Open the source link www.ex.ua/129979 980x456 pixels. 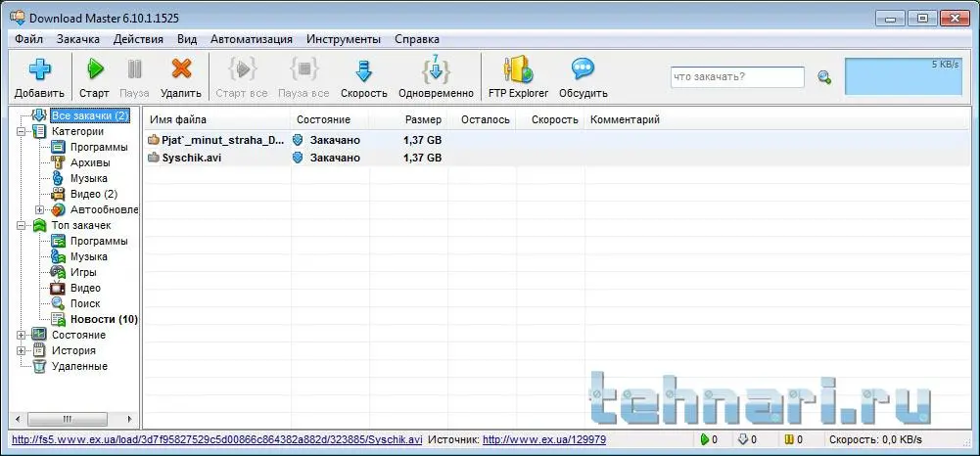click(x=544, y=439)
